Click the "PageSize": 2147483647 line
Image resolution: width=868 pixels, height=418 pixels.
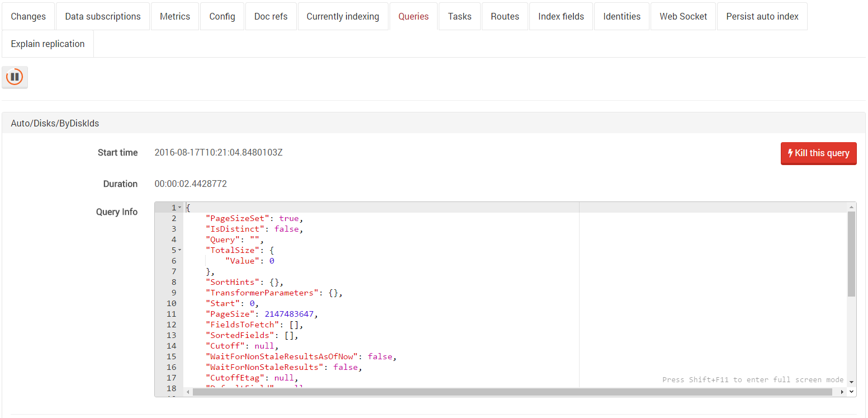(x=262, y=314)
